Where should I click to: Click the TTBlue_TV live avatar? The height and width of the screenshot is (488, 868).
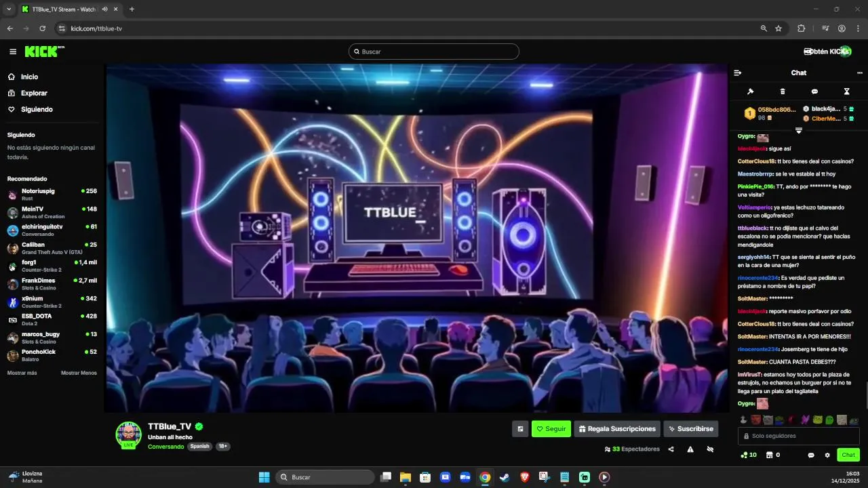click(128, 434)
